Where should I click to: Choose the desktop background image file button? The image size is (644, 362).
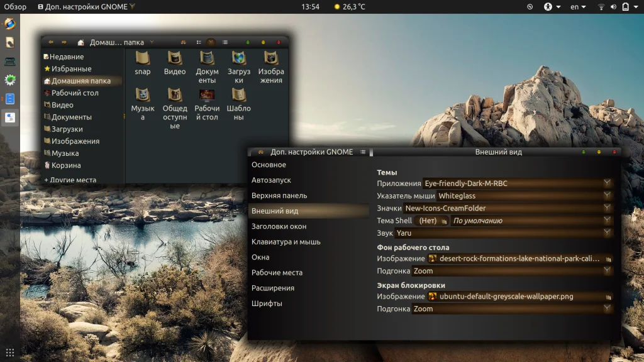point(520,258)
